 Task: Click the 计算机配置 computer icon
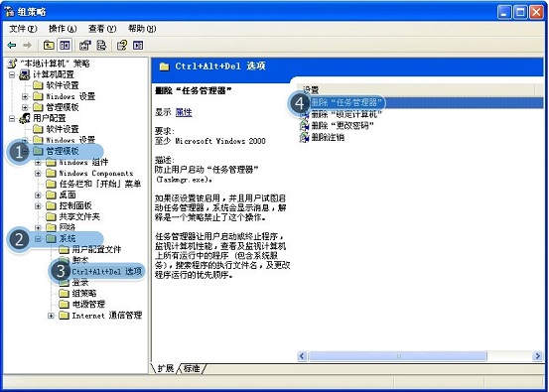tap(25, 74)
